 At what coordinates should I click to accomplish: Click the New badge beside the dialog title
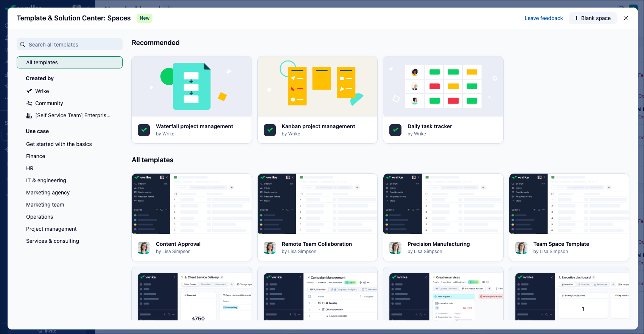tap(145, 18)
